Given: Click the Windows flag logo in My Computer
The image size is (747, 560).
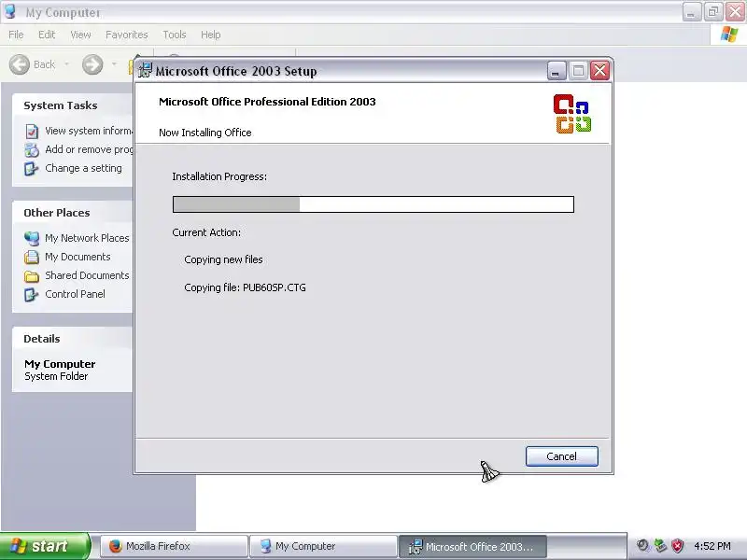Looking at the screenshot, I should [x=728, y=35].
